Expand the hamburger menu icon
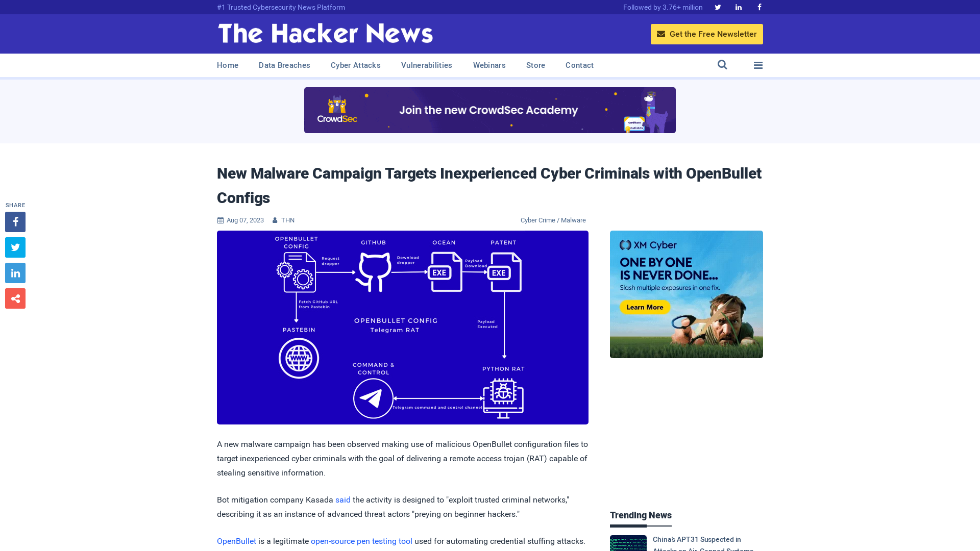 click(758, 65)
